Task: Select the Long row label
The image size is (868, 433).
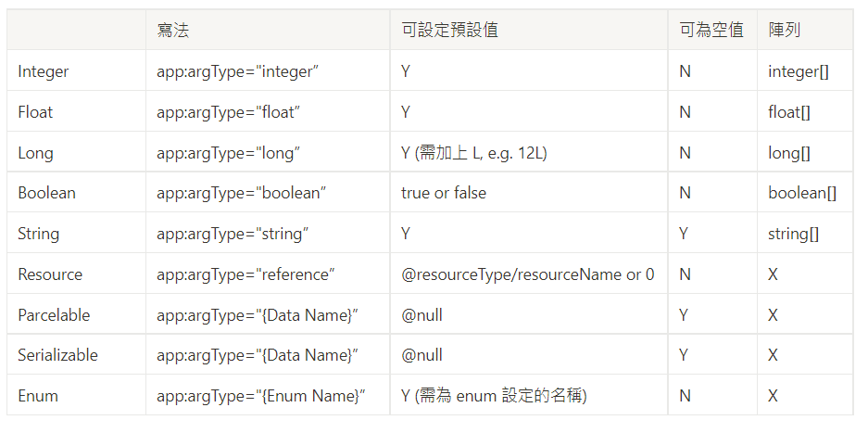Action: (x=35, y=152)
